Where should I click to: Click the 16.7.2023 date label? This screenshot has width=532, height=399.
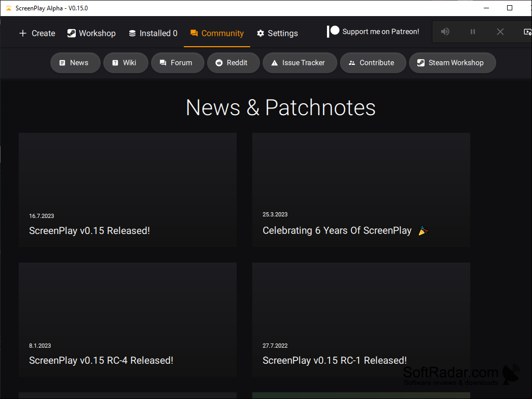pos(42,216)
